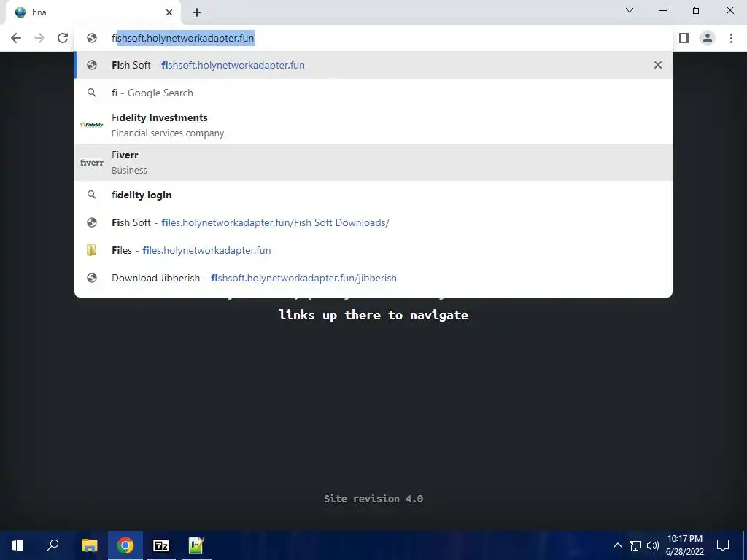Click the search icon beside 'fidelity login'

tap(92, 195)
